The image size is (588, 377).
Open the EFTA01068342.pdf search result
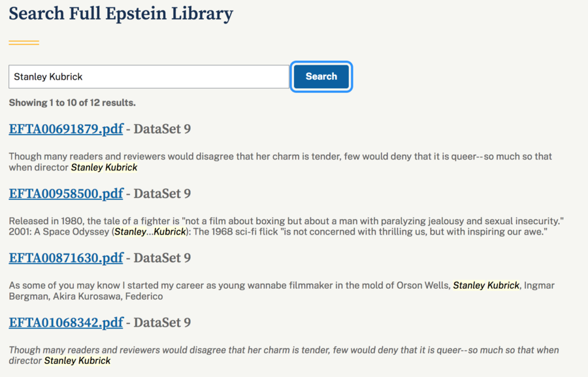(66, 322)
